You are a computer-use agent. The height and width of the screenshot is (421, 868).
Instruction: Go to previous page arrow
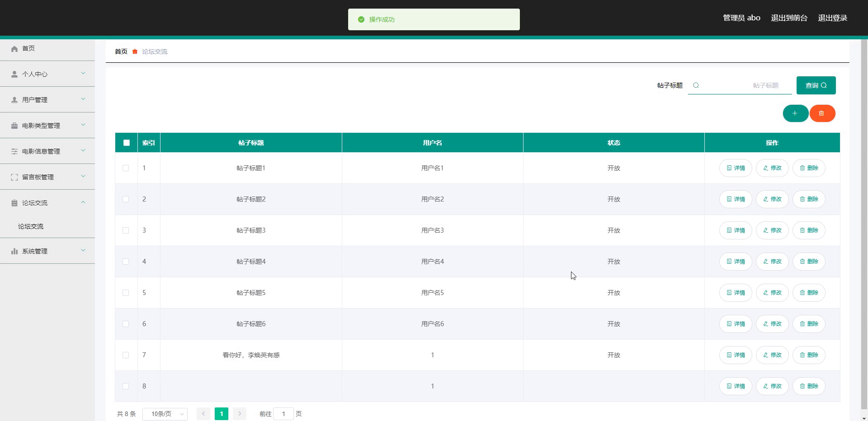coord(203,414)
